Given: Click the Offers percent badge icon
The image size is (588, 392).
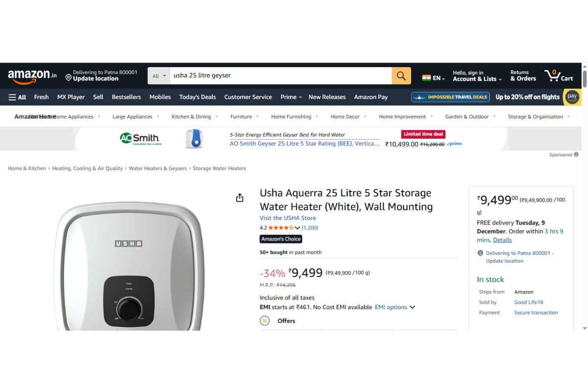Looking at the screenshot, I should point(265,320).
